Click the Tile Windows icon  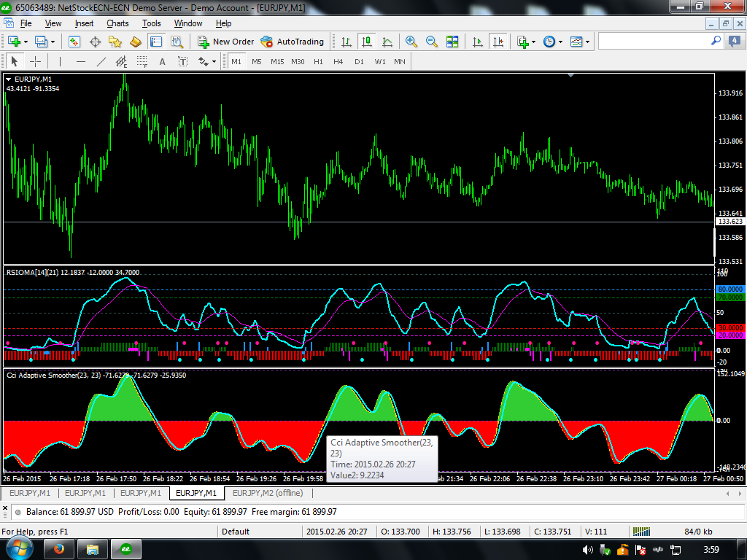[x=452, y=42]
